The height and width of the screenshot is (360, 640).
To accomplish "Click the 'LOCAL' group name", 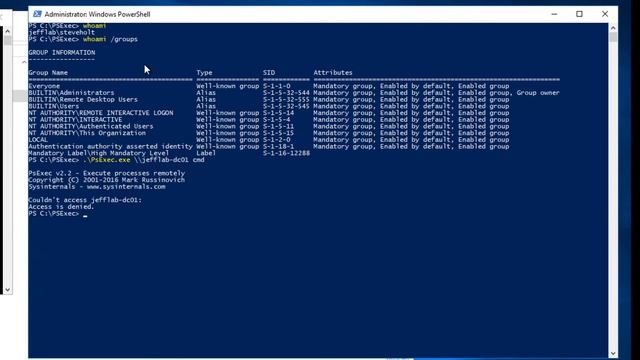I will click(x=38, y=140).
